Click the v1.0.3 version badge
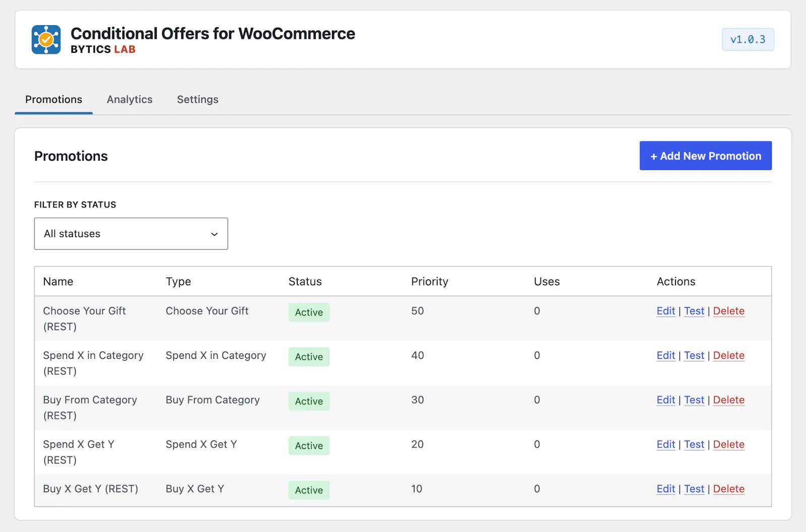The image size is (806, 532). pyautogui.click(x=748, y=39)
